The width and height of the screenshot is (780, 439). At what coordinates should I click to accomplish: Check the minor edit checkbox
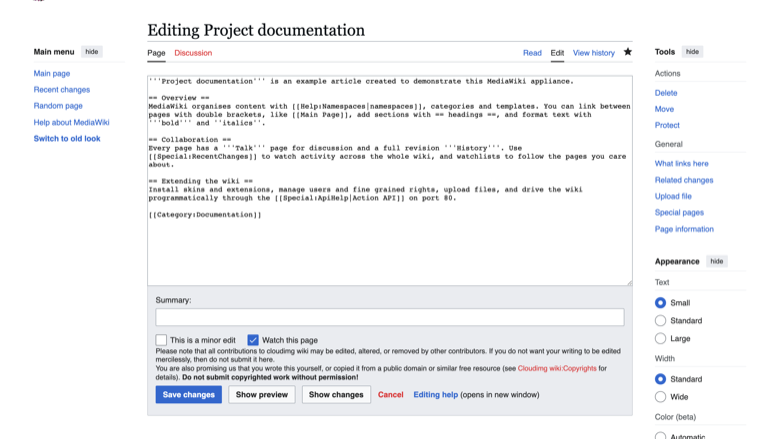click(161, 340)
